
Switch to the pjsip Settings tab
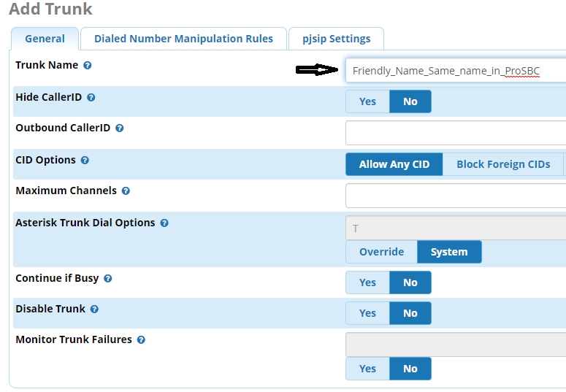coord(336,39)
